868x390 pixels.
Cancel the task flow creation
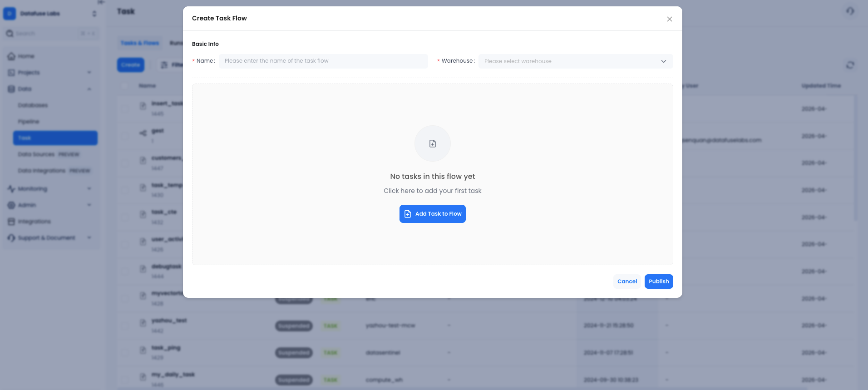[626, 281]
